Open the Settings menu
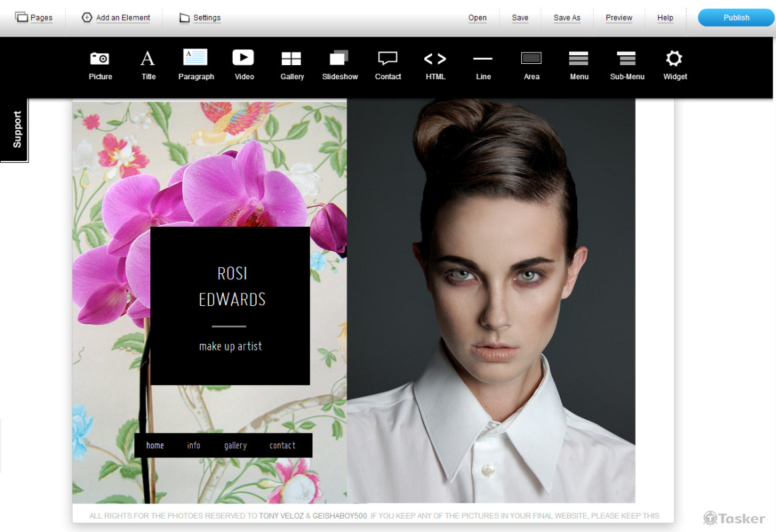776x532 pixels. 200,18
